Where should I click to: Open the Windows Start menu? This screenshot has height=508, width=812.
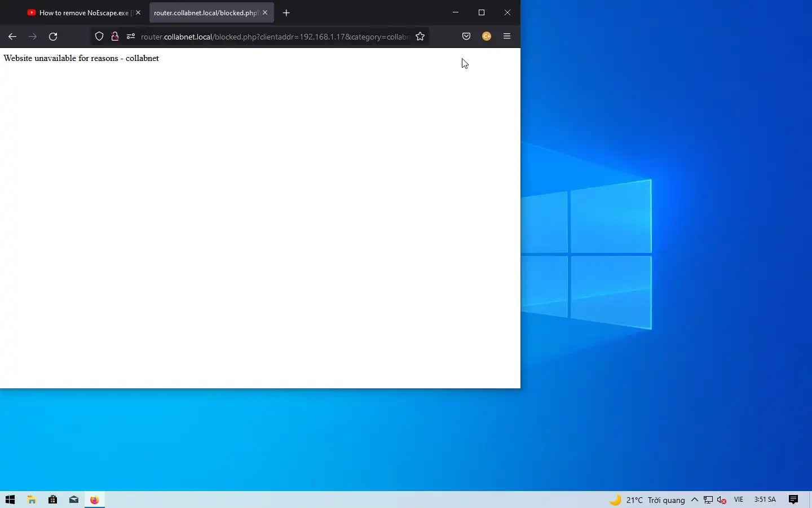10,500
